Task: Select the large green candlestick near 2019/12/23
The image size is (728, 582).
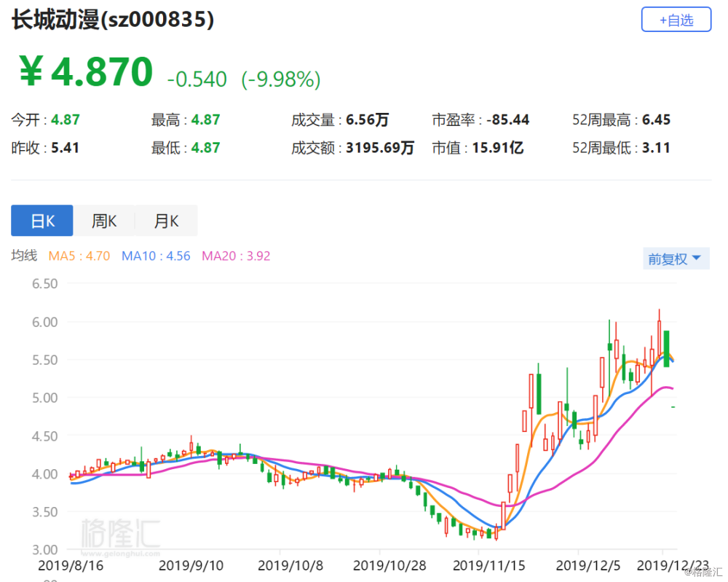Action: [666, 348]
